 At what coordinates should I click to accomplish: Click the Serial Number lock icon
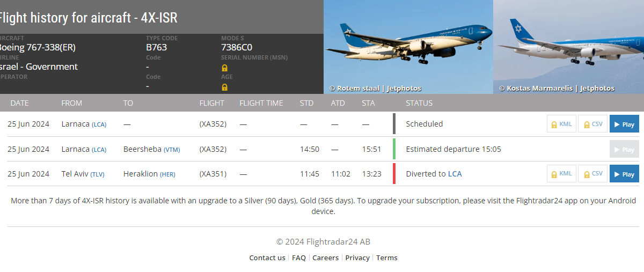coord(224,68)
